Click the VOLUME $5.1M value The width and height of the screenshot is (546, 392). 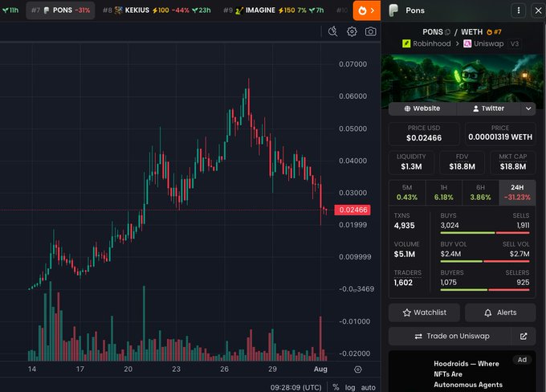point(404,254)
